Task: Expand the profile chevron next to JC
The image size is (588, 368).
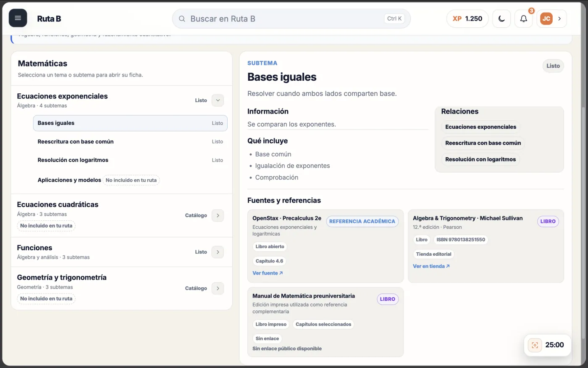Action: (x=559, y=19)
